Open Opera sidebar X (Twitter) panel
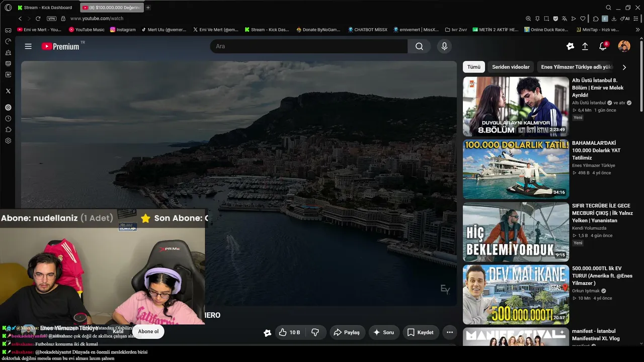The width and height of the screenshot is (644, 362). [x=8, y=91]
